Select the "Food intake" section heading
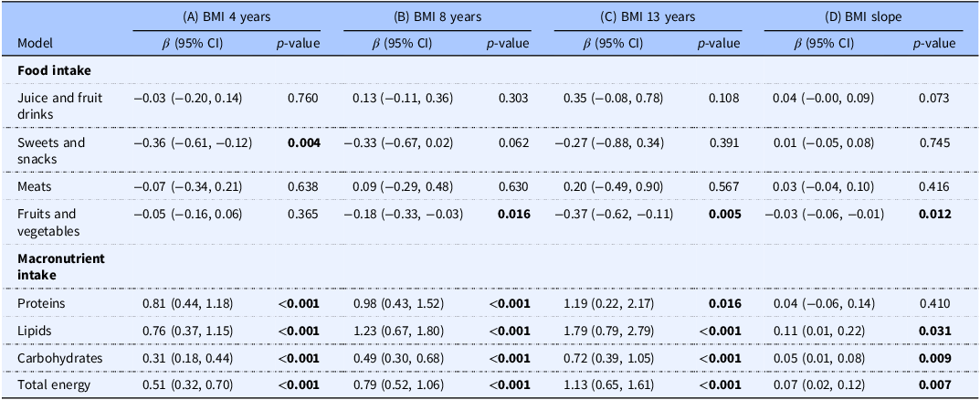 pos(54,69)
